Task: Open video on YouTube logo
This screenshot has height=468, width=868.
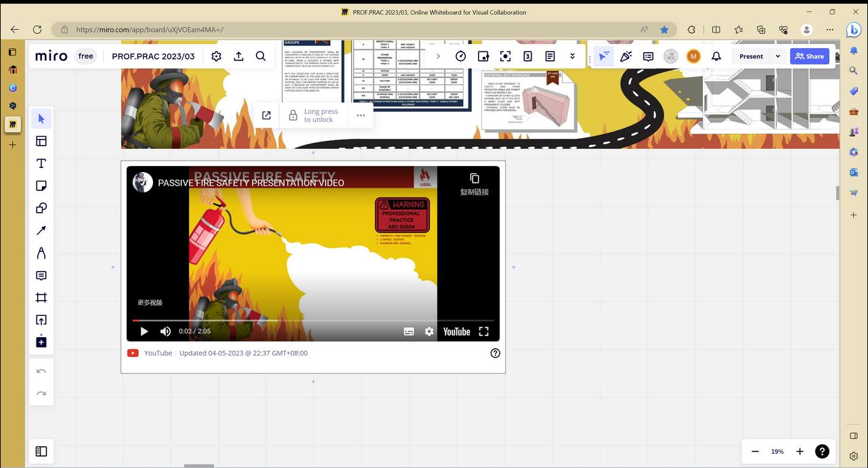Action: [457, 331]
